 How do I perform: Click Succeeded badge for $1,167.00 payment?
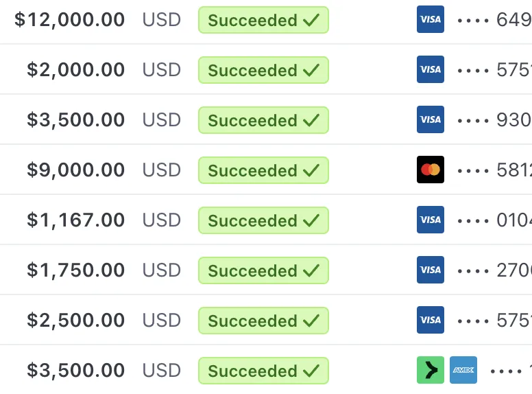[263, 220]
